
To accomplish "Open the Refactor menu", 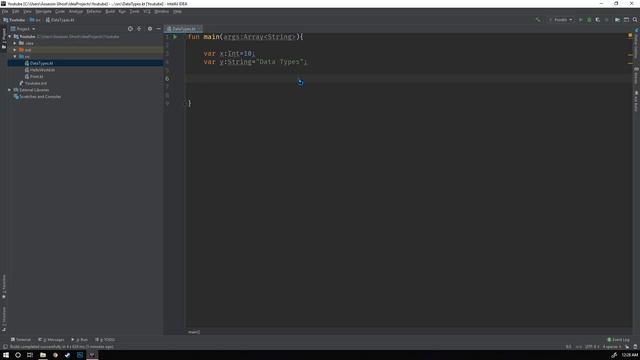I will [x=94, y=11].
